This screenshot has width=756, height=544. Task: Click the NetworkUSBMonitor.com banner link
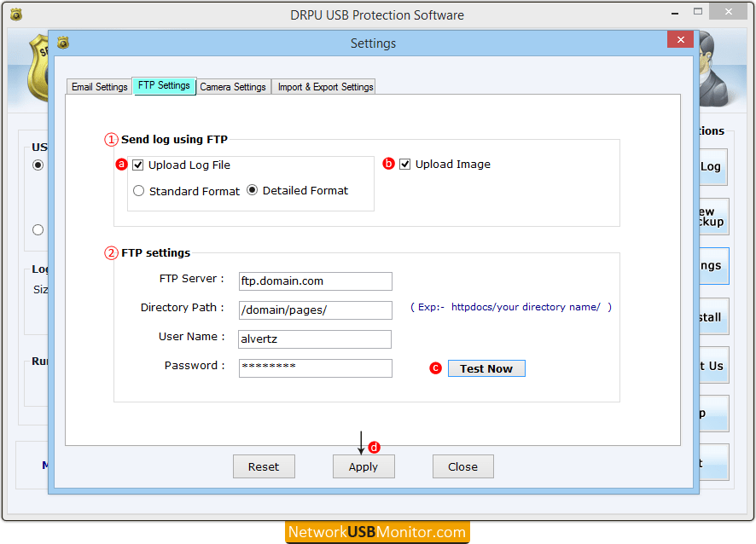(x=377, y=532)
